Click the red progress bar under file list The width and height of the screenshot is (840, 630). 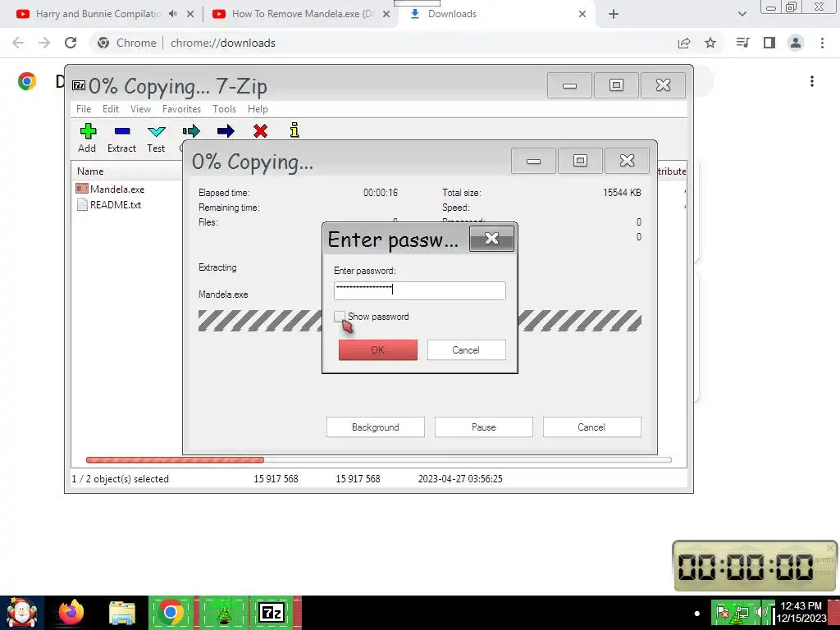tap(176, 459)
